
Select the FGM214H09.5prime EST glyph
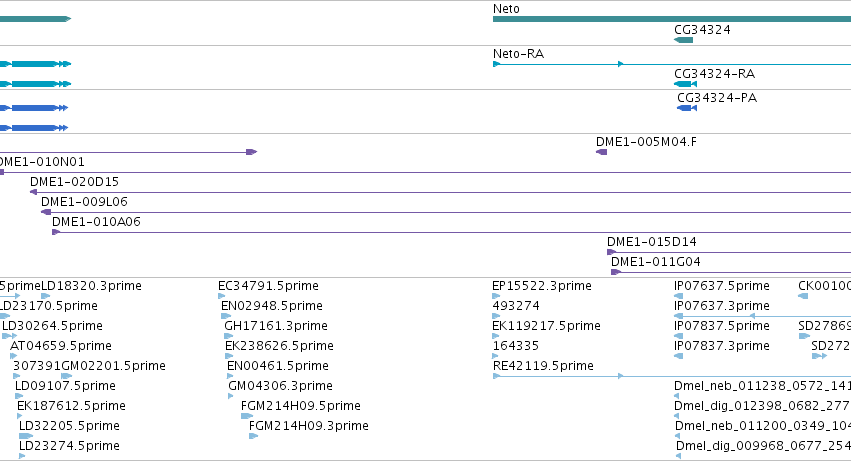tap(247, 416)
